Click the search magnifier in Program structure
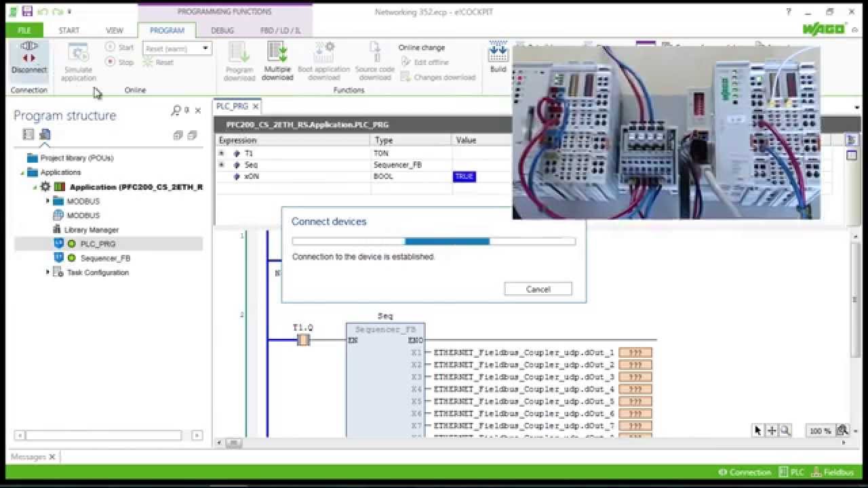 [176, 110]
